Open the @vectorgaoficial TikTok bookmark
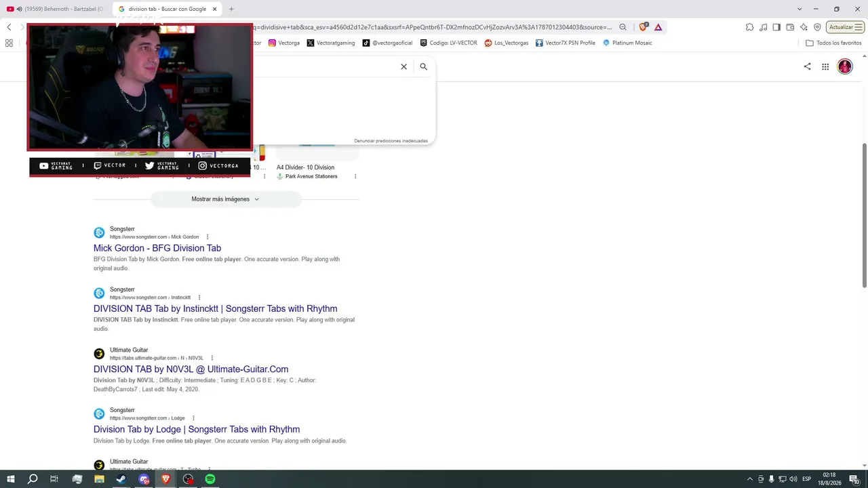Image resolution: width=868 pixels, height=488 pixels. (x=387, y=43)
